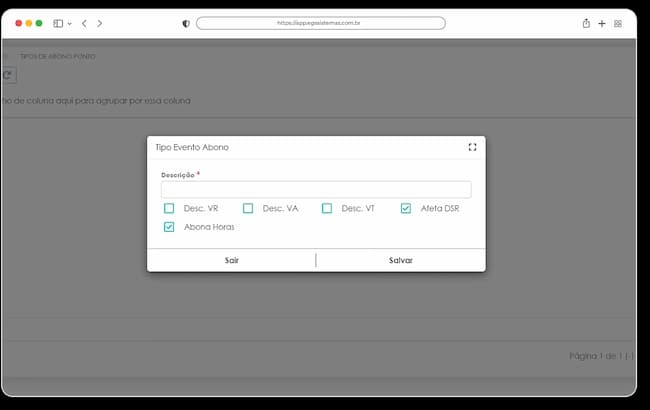Open a new browser tab
Viewport: 650px width, 410px height.
click(602, 24)
